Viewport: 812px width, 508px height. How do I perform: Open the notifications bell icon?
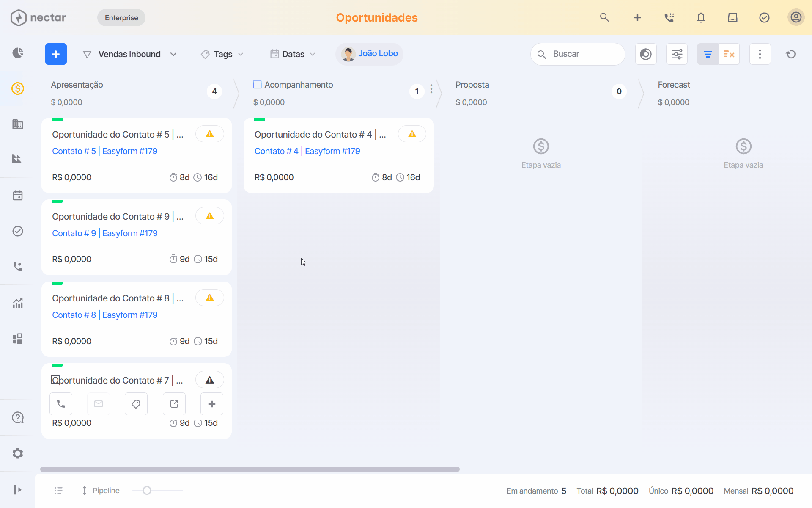pyautogui.click(x=701, y=18)
